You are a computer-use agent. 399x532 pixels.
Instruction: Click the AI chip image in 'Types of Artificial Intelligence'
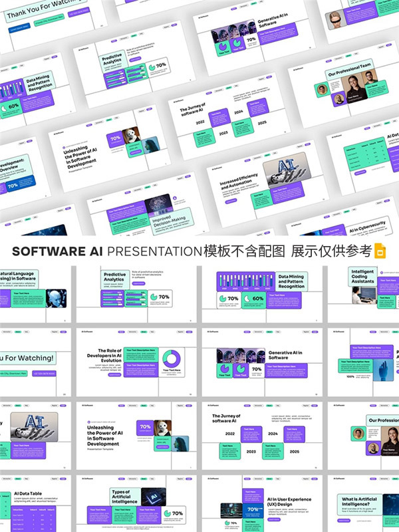tap(154, 497)
